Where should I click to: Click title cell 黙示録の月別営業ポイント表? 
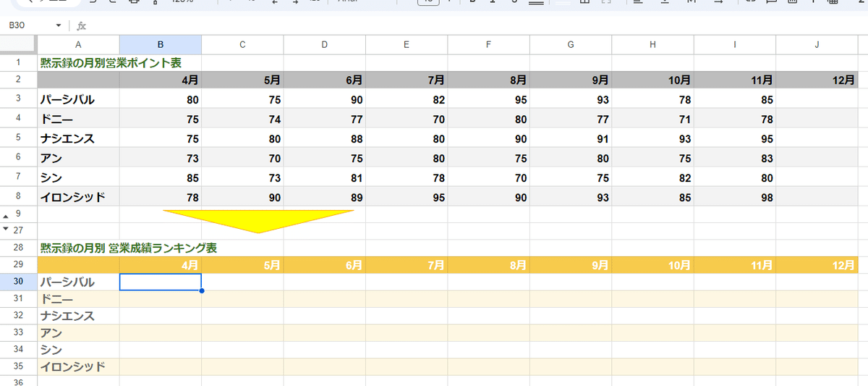tap(111, 63)
